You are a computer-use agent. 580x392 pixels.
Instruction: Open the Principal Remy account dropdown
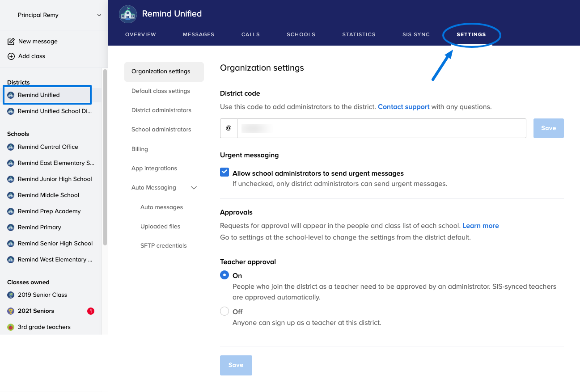point(99,15)
